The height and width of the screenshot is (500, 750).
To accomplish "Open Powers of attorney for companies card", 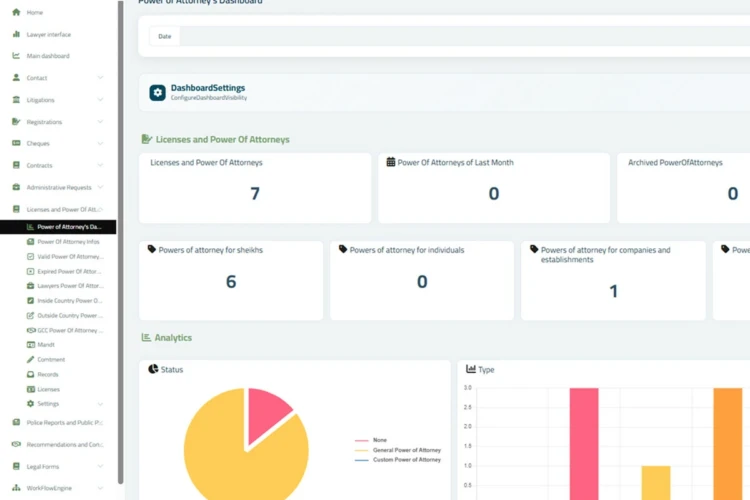I will pyautogui.click(x=613, y=280).
